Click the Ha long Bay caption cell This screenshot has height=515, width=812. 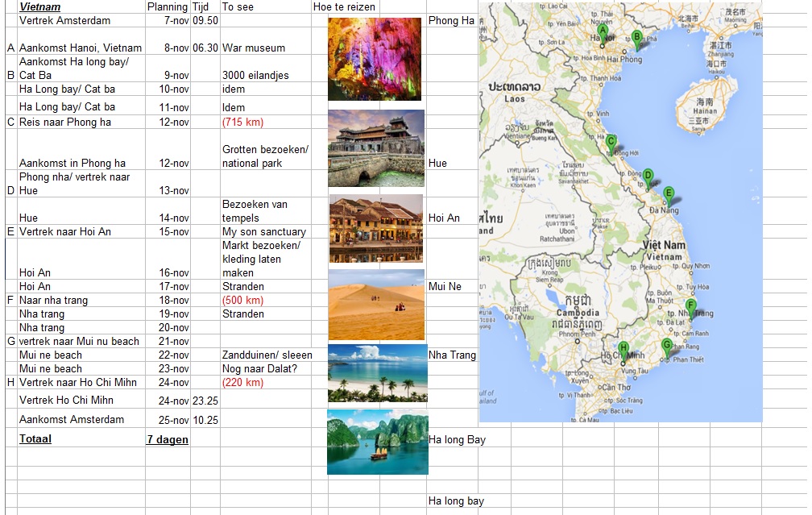(457, 439)
